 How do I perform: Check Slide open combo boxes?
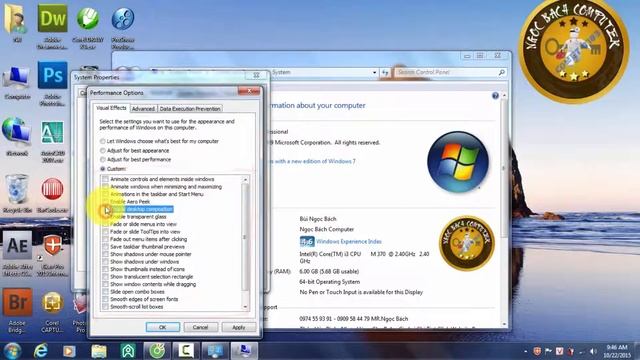pyautogui.click(x=105, y=292)
